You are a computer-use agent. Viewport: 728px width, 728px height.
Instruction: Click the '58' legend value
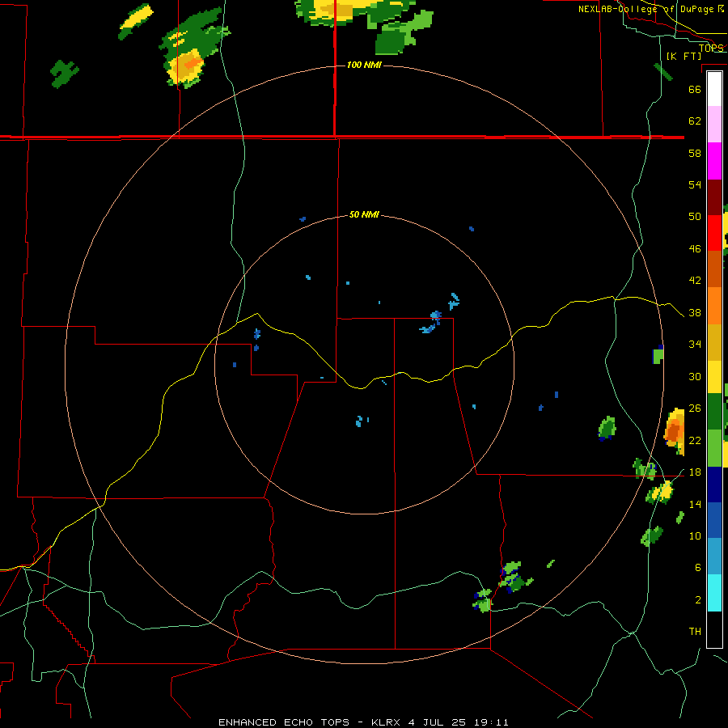pos(695,153)
